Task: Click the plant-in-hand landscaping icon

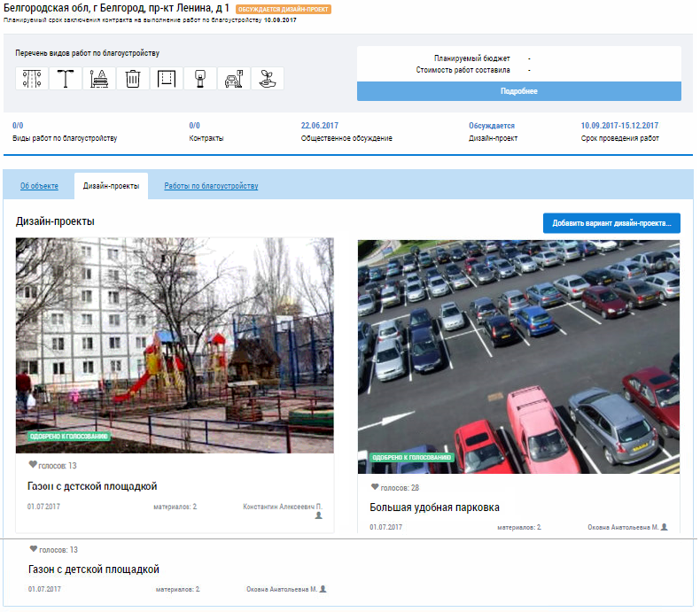Action: [x=268, y=79]
